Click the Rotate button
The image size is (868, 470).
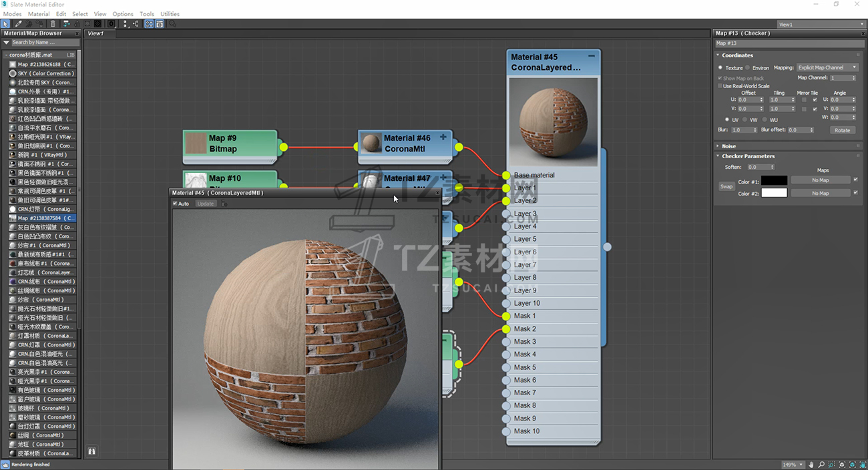[842, 130]
